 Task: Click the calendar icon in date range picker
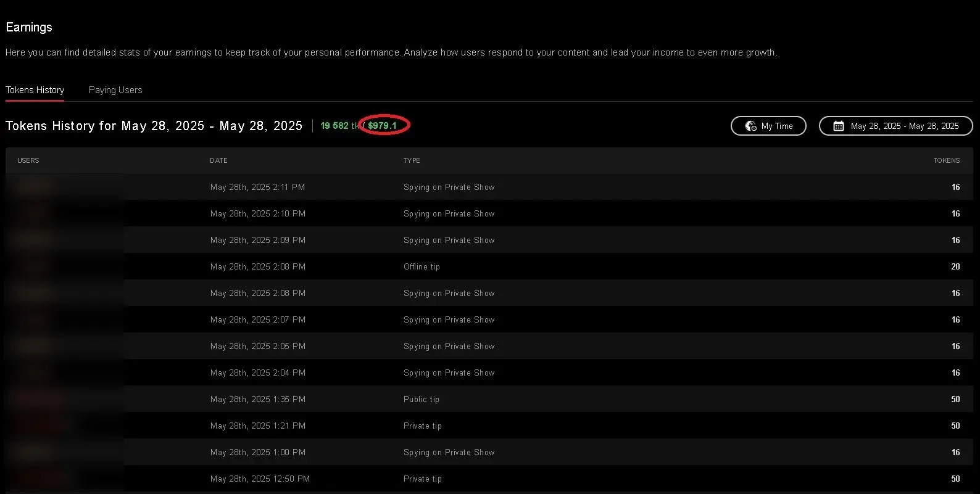pos(838,126)
